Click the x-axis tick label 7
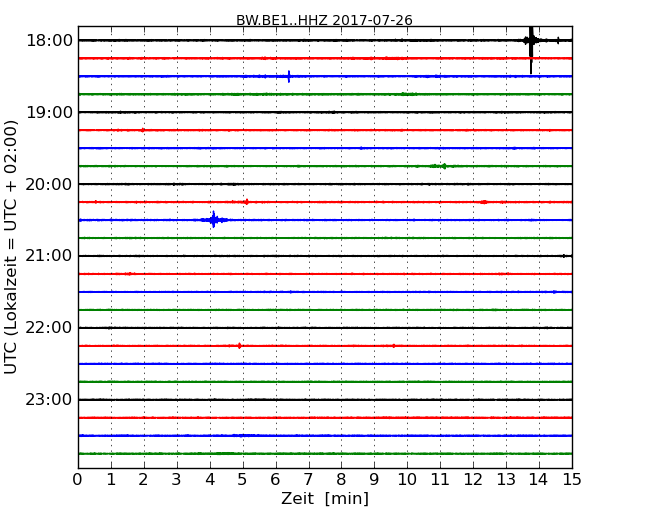The image size is (650, 520). (x=308, y=479)
